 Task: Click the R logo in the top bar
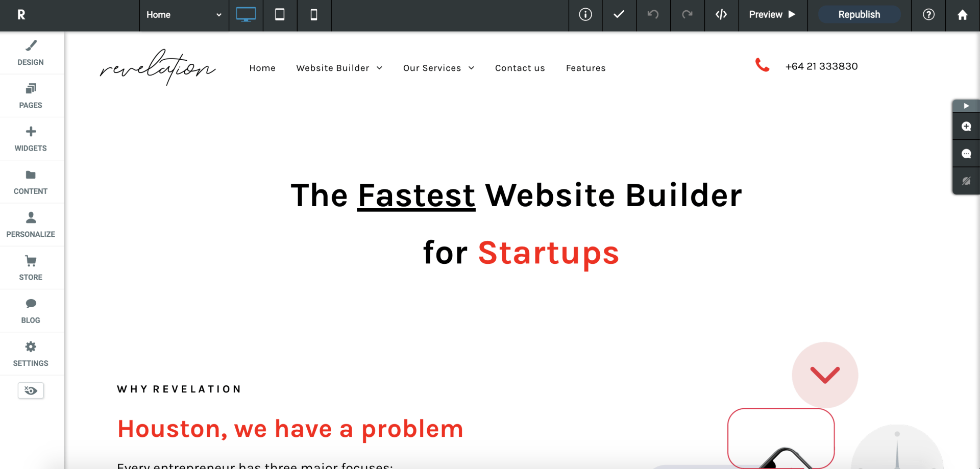click(21, 15)
